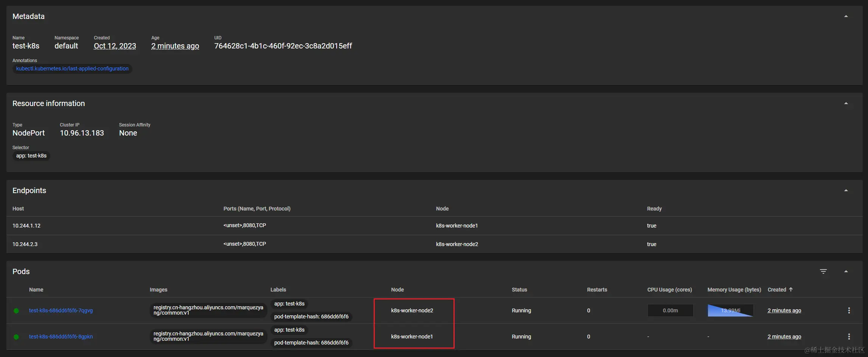The height and width of the screenshot is (357, 868).
Task: Collapse the Endpoints section
Action: 846,190
